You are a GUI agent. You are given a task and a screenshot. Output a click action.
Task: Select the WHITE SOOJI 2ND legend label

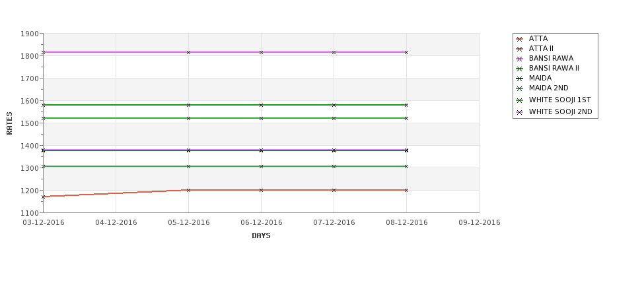(x=560, y=111)
